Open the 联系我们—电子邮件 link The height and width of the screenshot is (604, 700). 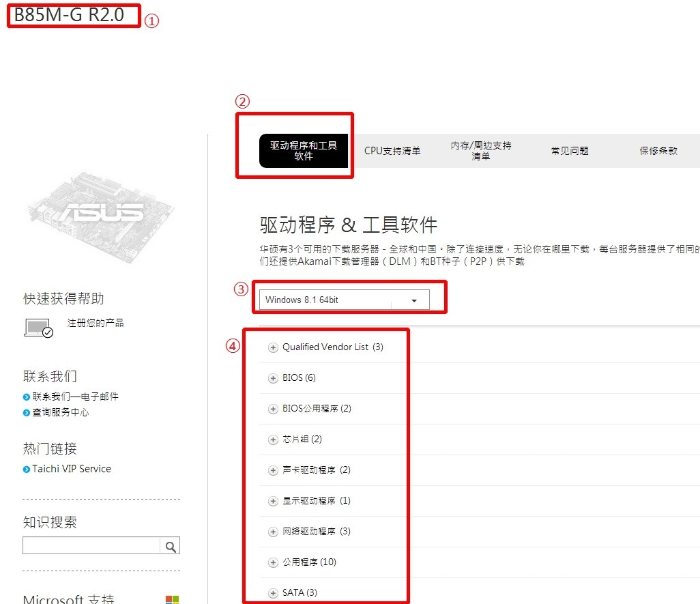[76, 397]
